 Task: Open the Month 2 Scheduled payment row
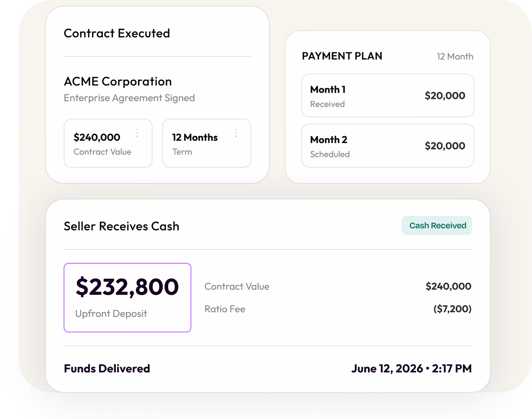pos(388,146)
